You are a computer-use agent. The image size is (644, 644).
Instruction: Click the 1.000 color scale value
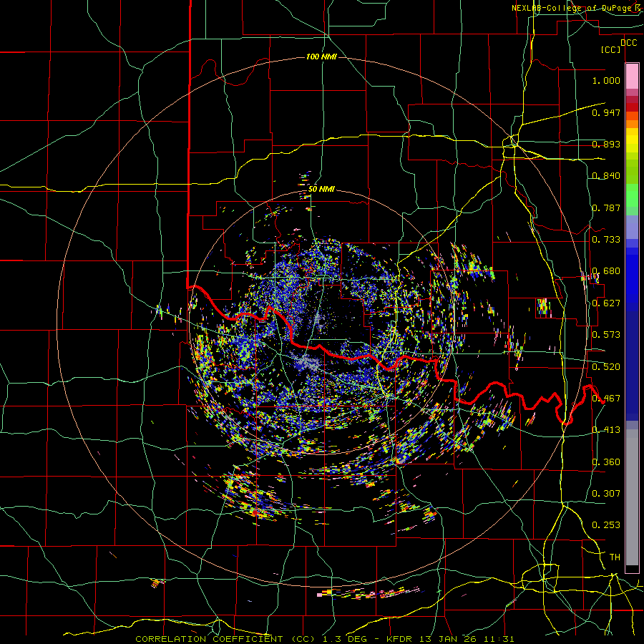pyautogui.click(x=606, y=80)
